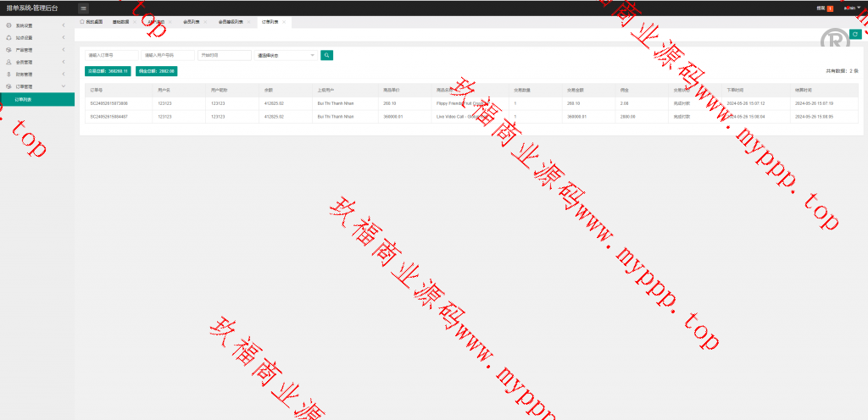Click the 佣金总额 green total button
868x420 pixels.
[x=156, y=71]
